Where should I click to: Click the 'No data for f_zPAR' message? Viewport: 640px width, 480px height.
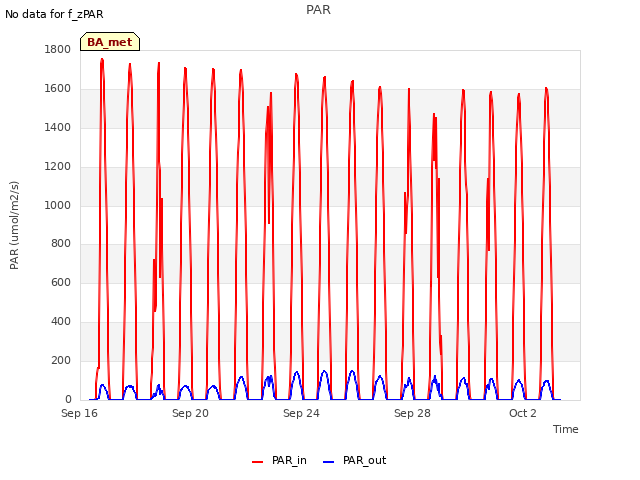pos(54,14)
